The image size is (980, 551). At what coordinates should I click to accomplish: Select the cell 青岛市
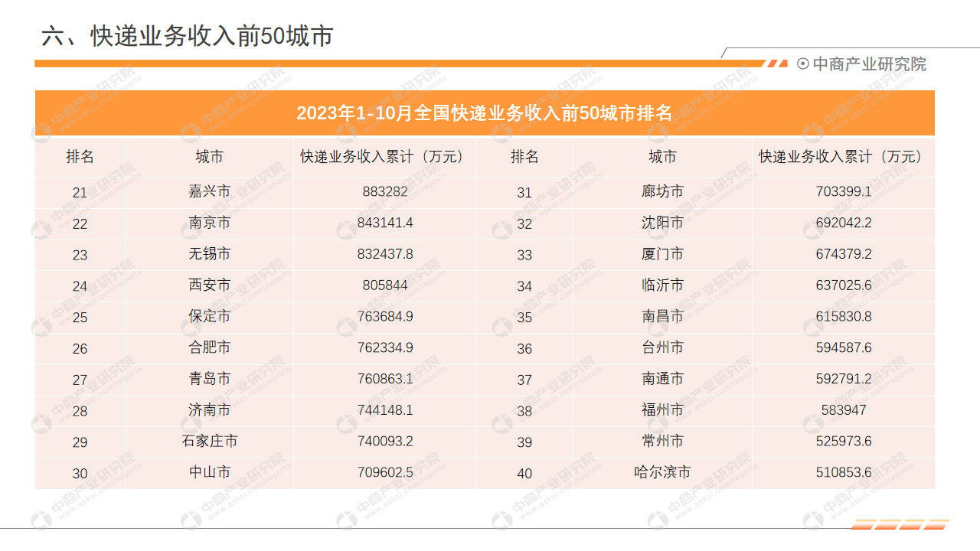(x=210, y=379)
